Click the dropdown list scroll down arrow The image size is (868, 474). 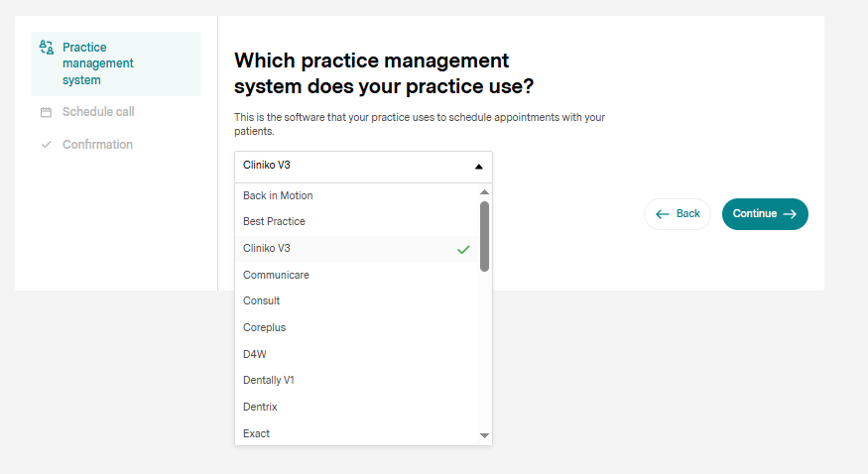coord(484,435)
